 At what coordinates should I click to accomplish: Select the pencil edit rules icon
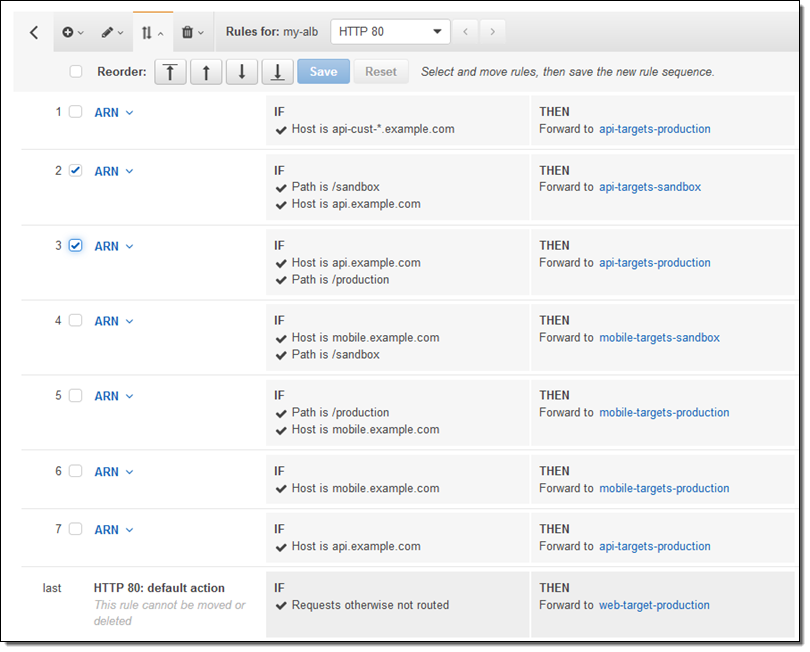pos(112,33)
